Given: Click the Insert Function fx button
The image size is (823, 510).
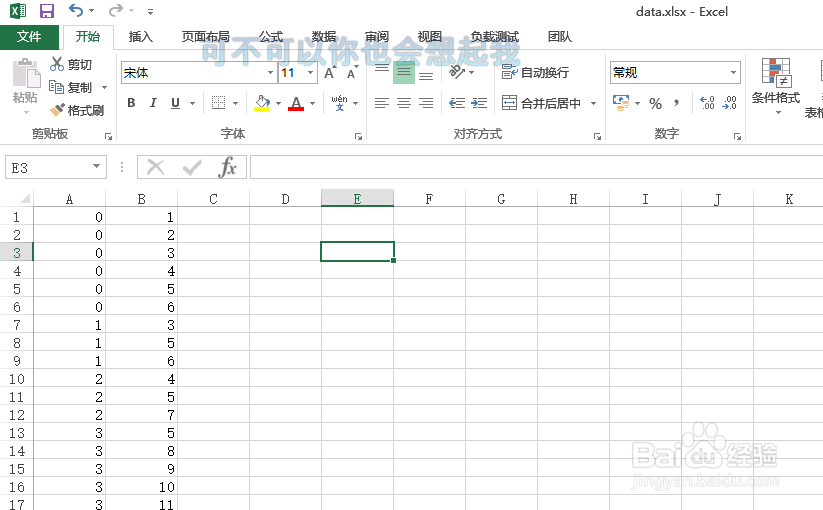Looking at the screenshot, I should pos(227,167).
